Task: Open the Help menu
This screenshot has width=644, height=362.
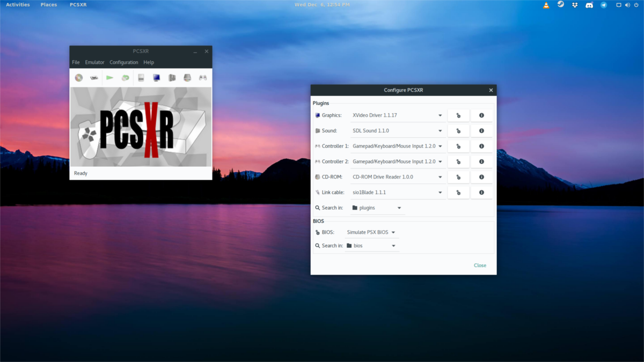Action: [x=149, y=62]
